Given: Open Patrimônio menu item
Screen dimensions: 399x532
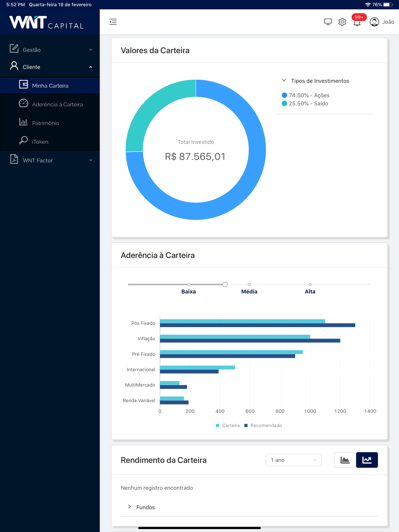Looking at the screenshot, I should coord(50,123).
